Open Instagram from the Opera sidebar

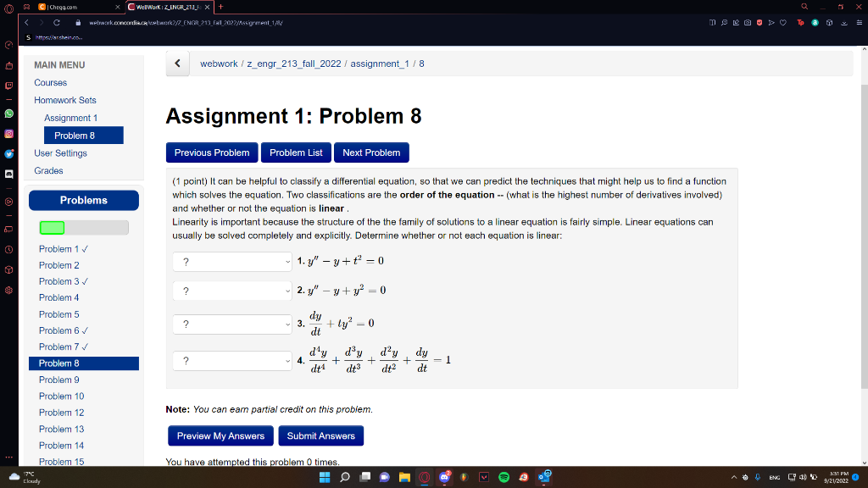point(8,131)
